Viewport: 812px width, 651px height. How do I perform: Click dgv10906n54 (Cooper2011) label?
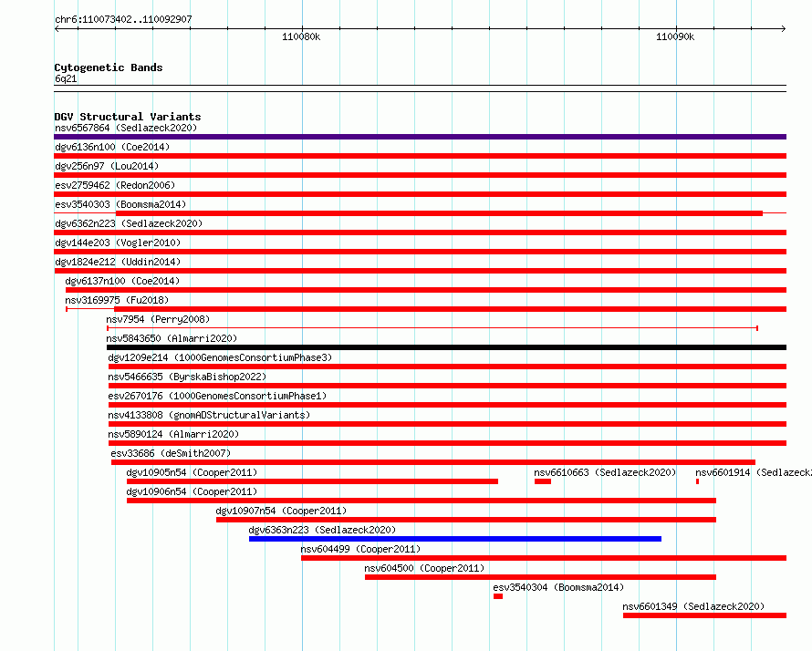[192, 491]
